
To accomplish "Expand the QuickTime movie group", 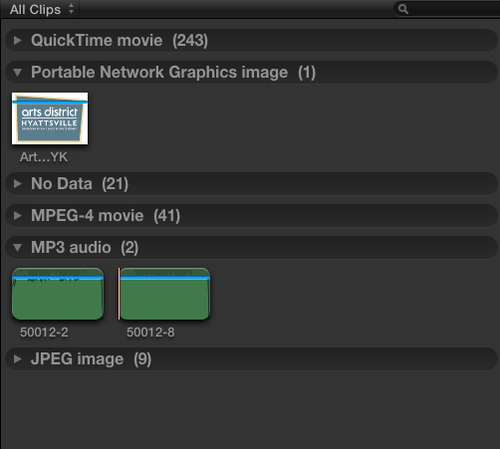I will coord(18,40).
